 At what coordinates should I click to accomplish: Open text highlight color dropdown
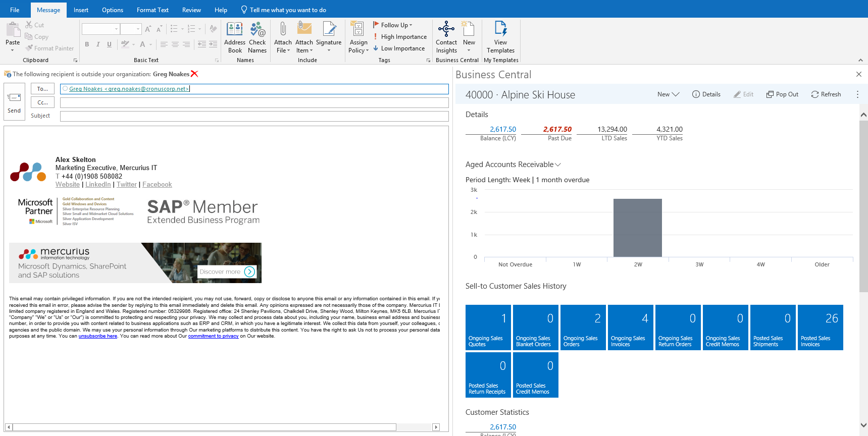click(134, 44)
